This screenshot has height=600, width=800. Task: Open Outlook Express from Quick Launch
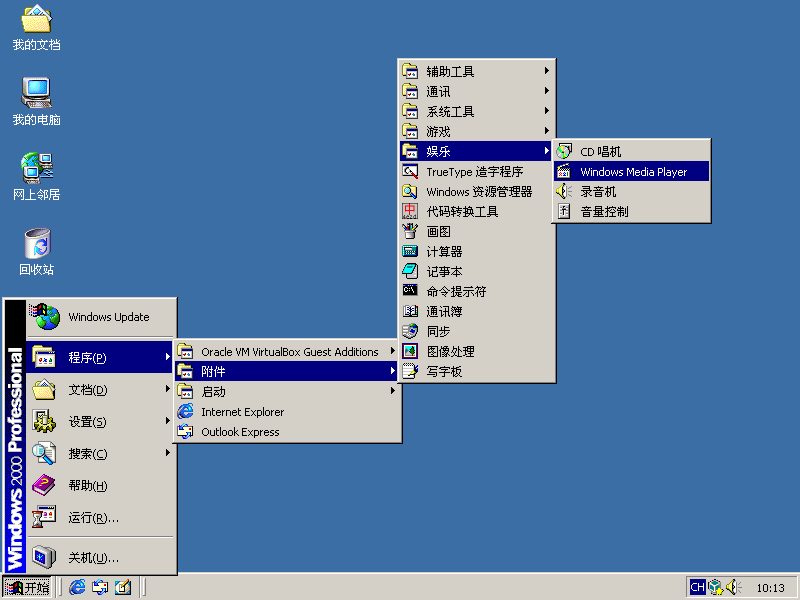99,587
